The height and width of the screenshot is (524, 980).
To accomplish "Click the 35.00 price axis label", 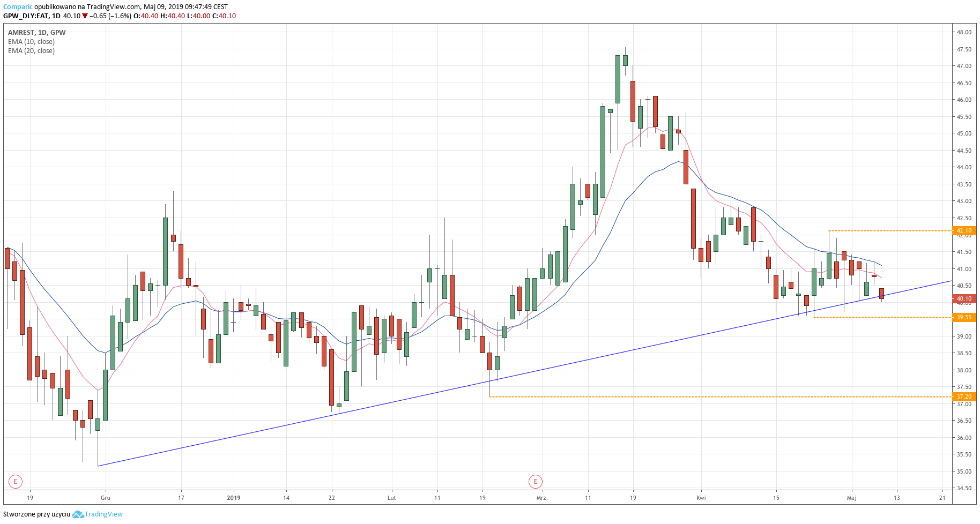I will [x=964, y=471].
